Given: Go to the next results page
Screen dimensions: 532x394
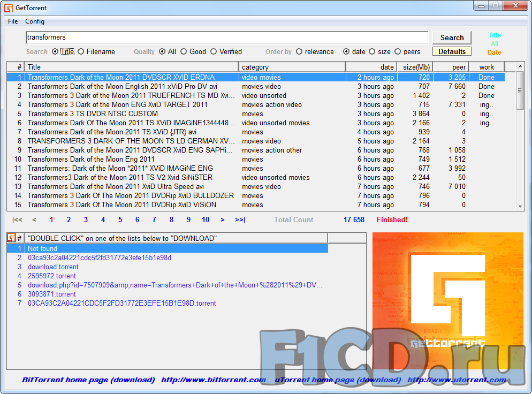Looking at the screenshot, I should tap(223, 220).
